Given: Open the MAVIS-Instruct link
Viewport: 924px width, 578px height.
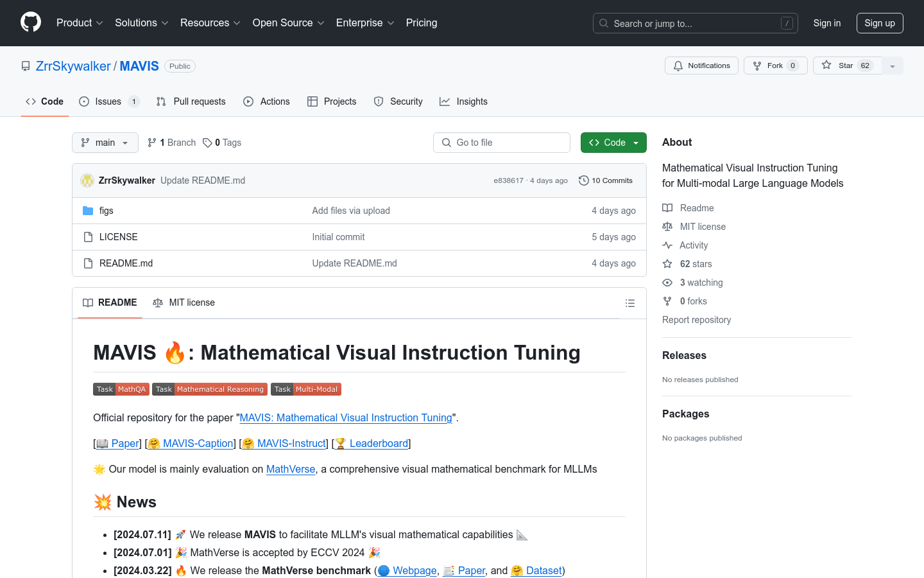Looking at the screenshot, I should click(284, 443).
